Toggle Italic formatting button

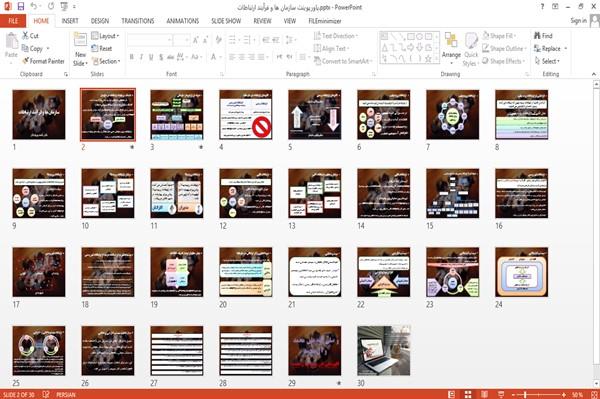tap(141, 57)
